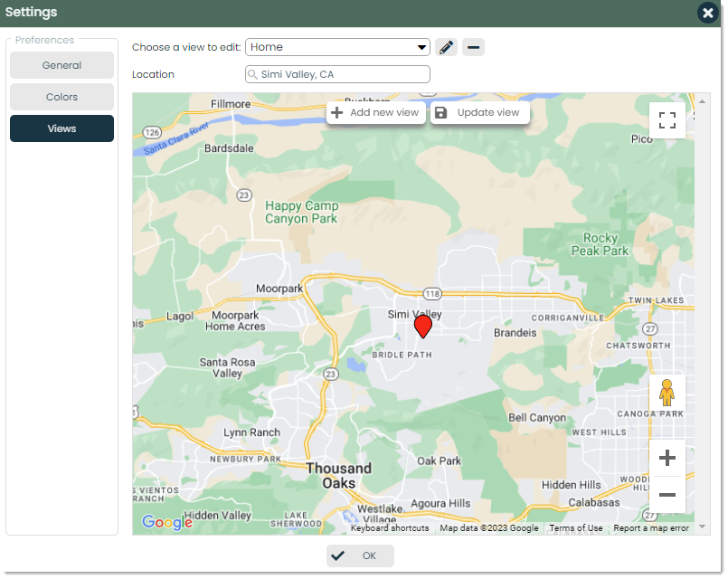Open the view selection dropdown
Image resolution: width=728 pixels, height=579 pixels.
point(337,47)
